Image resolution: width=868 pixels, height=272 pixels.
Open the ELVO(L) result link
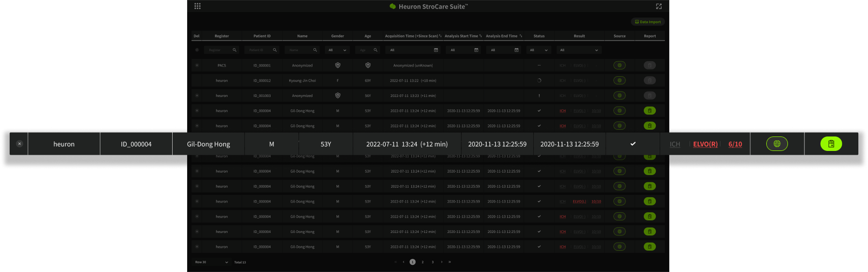pos(580,202)
